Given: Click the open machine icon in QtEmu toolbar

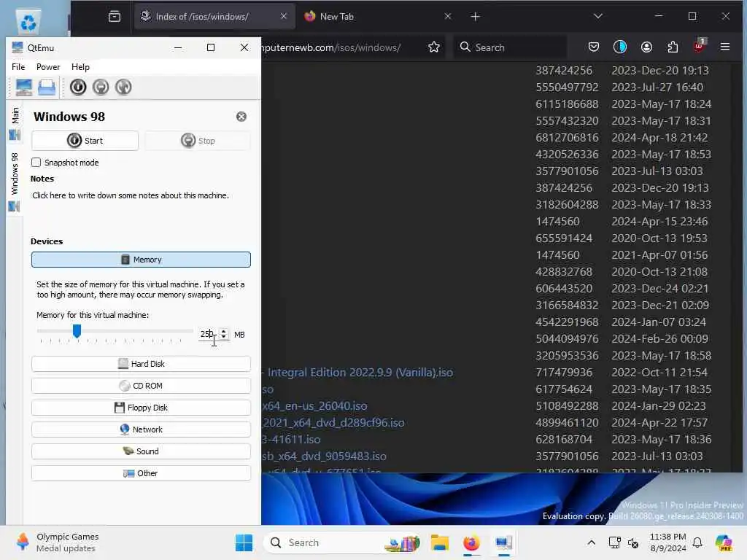Looking at the screenshot, I should [x=46, y=87].
